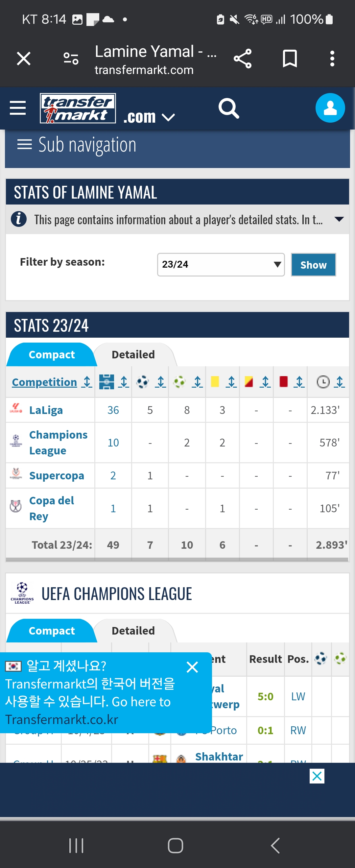Tap the search magnifier icon
The height and width of the screenshot is (868, 355).
click(229, 108)
